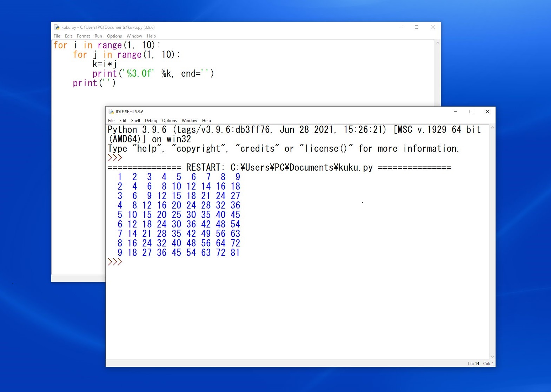This screenshot has height=392, width=551.
Task: Click the kuku.py editor window title icon
Action: (57, 27)
